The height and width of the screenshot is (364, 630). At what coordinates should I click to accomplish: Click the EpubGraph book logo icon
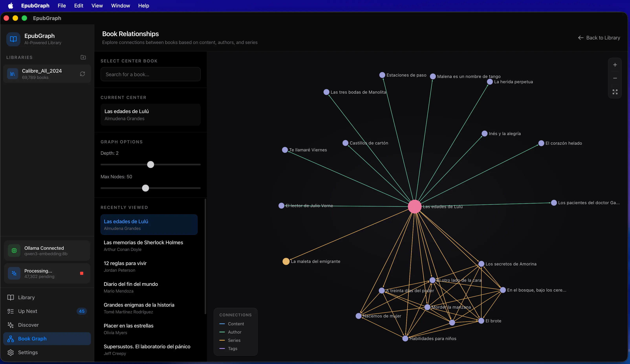[13, 39]
